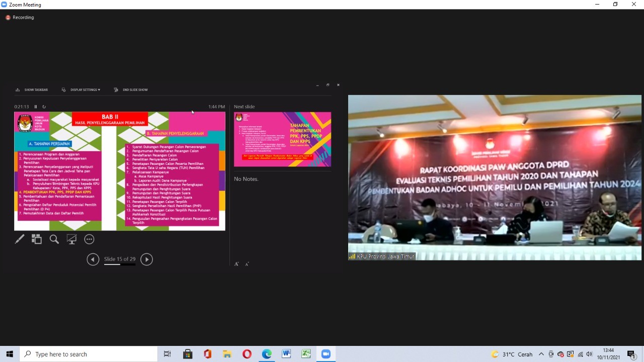Switch to Word in the taskbar

coord(286,354)
